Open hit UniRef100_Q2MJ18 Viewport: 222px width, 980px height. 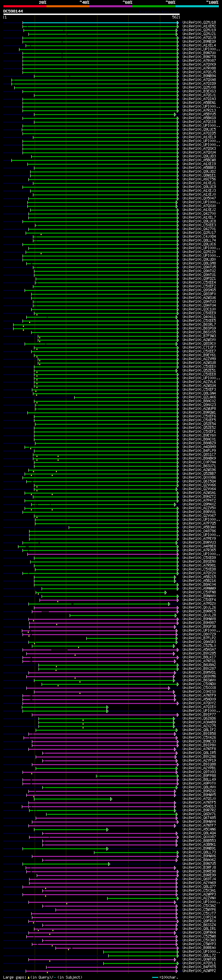[199, 23]
